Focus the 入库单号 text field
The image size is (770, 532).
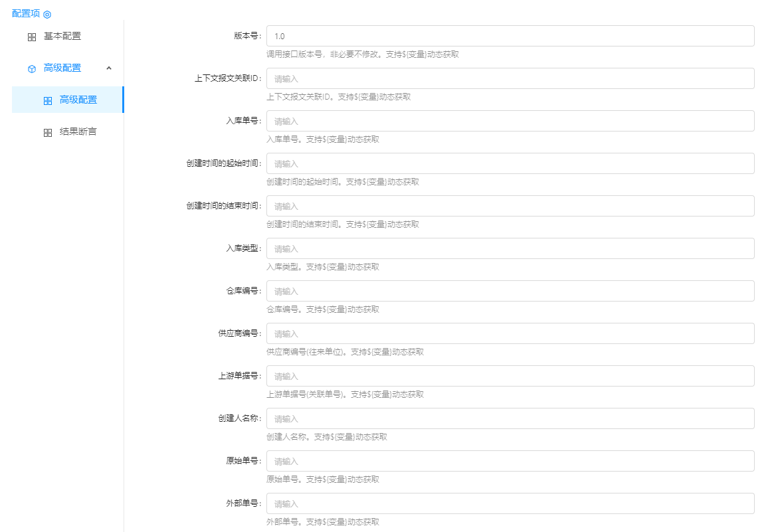pos(510,121)
